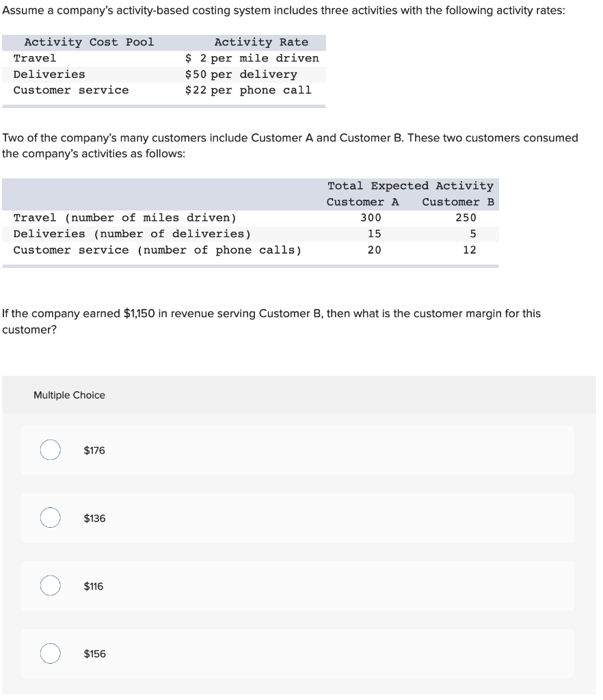
Task: Select the Travel row in the rates table
Action: click(x=36, y=58)
